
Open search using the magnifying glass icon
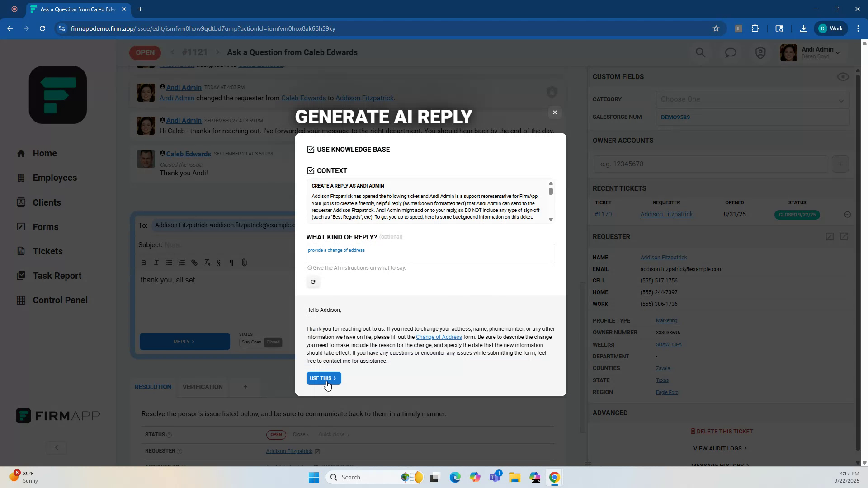pos(700,52)
